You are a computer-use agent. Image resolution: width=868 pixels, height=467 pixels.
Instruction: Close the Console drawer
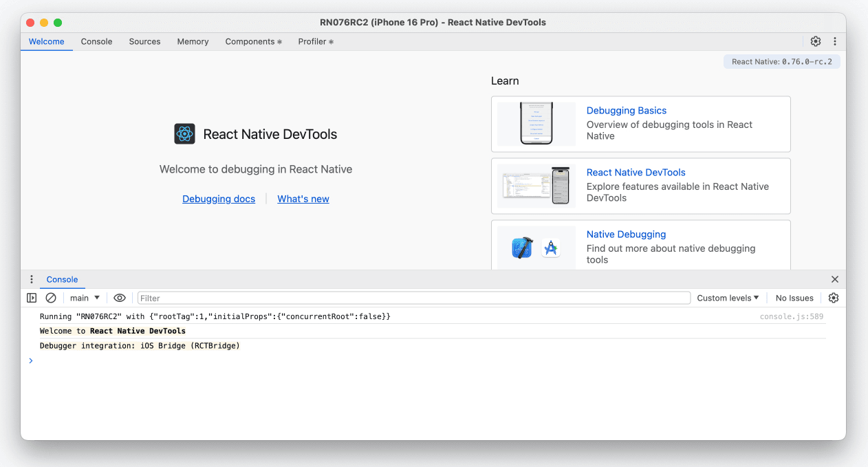[x=835, y=279]
